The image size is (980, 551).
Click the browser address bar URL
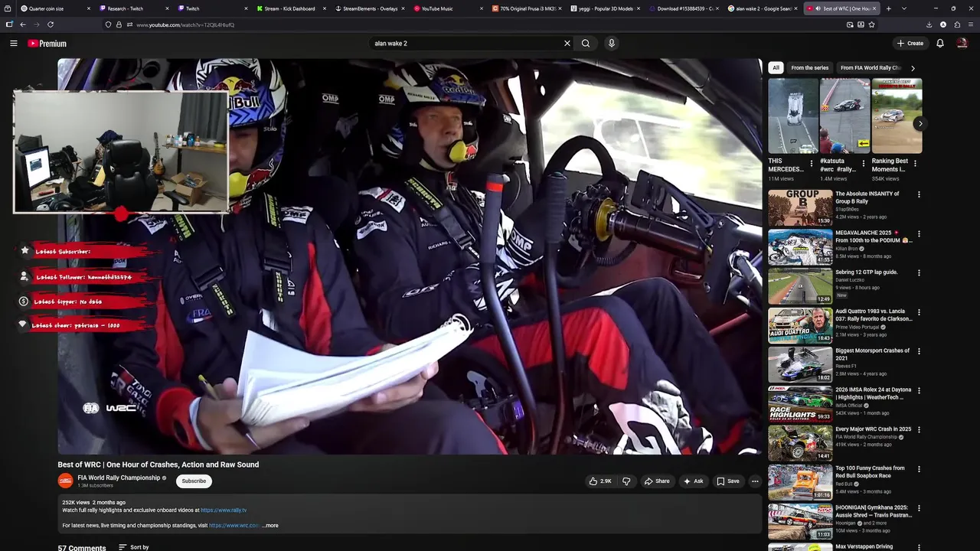[x=185, y=24]
